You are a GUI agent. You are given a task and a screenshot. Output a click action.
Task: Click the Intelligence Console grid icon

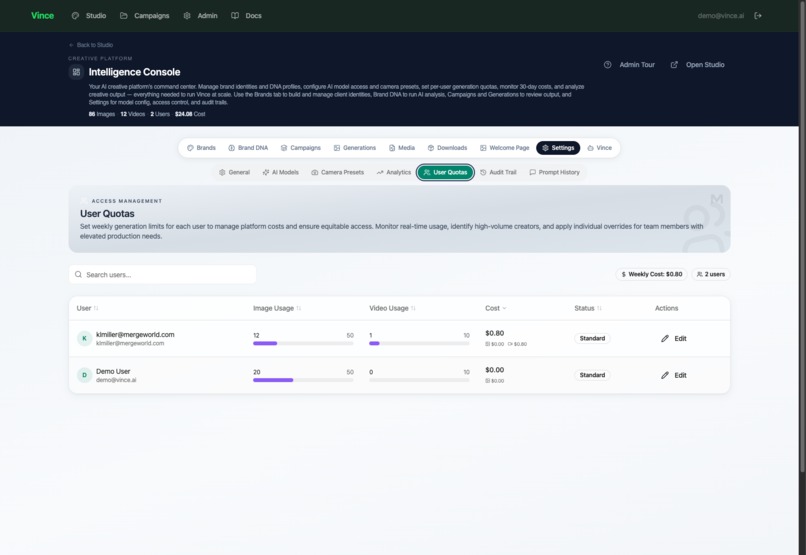(76, 72)
